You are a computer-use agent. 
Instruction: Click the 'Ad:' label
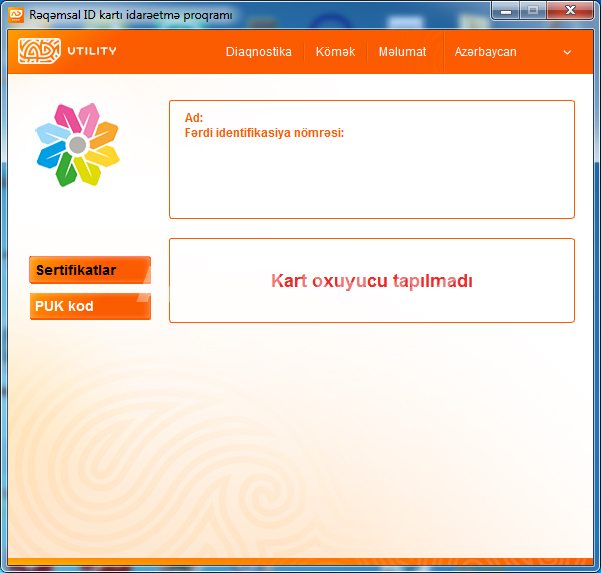click(x=194, y=118)
